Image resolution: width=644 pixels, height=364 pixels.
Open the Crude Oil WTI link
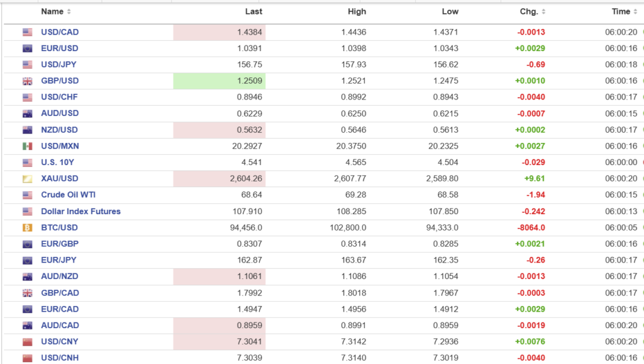[68, 195]
